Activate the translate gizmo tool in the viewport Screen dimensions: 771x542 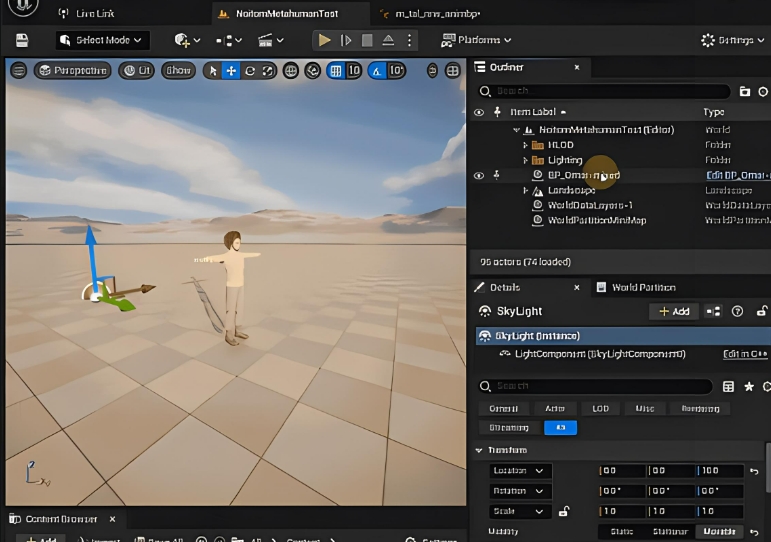click(x=231, y=71)
